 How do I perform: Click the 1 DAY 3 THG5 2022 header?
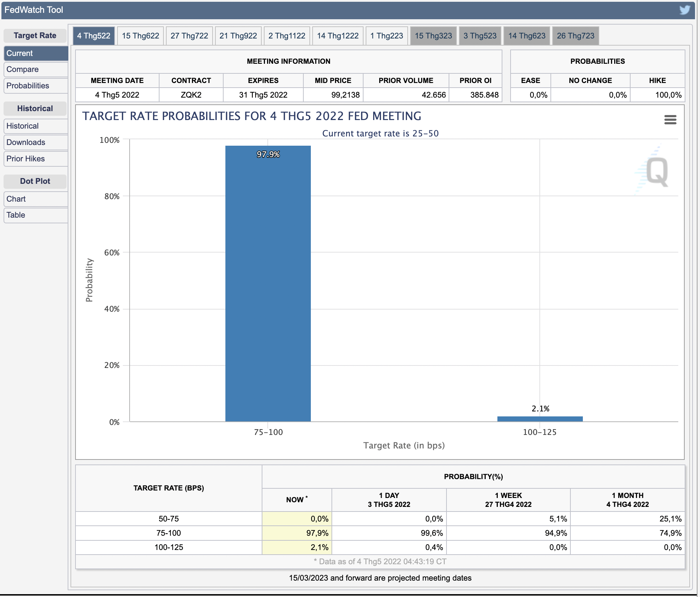389,500
